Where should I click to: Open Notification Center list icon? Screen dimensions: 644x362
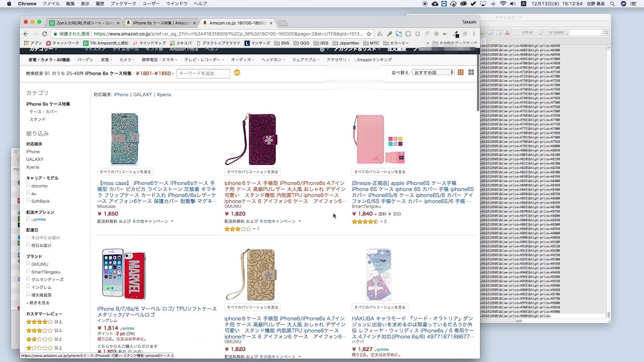click(634, 4)
